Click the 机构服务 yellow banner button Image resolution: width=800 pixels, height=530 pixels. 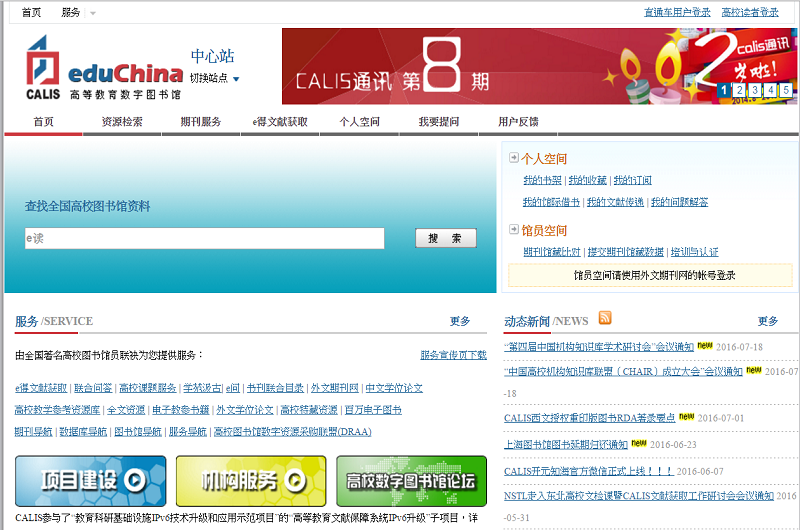coord(251,481)
